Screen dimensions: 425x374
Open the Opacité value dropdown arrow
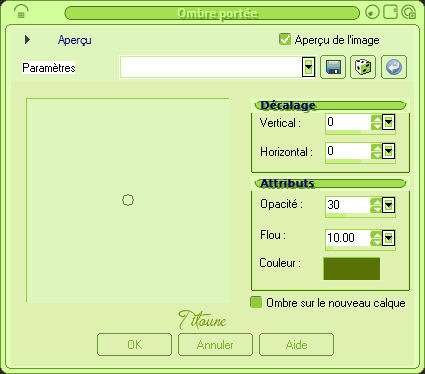pos(388,205)
